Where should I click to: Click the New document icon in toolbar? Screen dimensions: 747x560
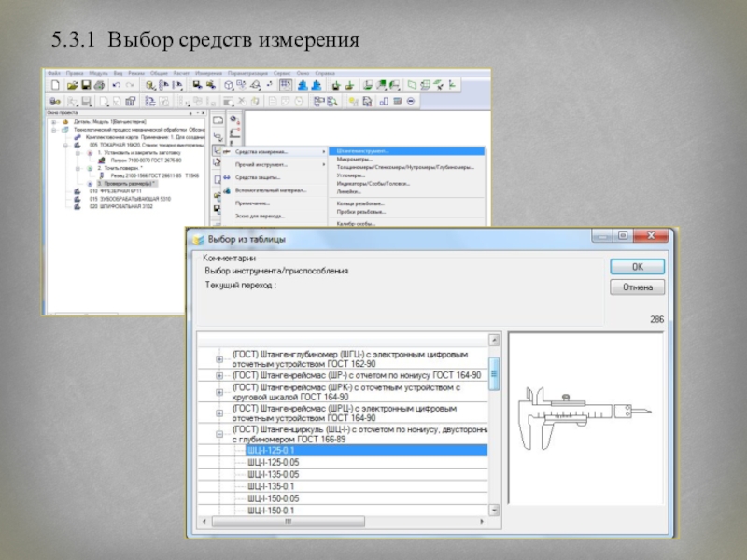pos(55,85)
